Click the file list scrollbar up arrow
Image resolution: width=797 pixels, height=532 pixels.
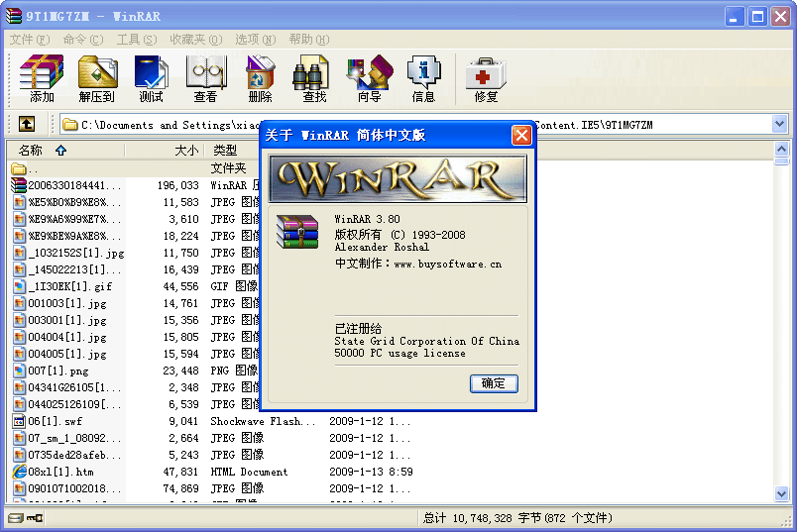(x=781, y=150)
